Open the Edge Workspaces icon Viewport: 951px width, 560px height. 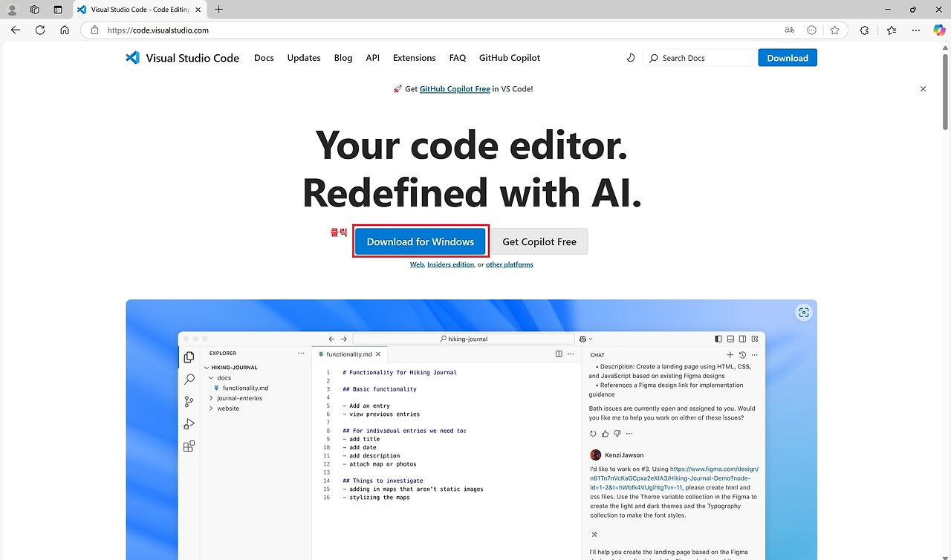[34, 10]
